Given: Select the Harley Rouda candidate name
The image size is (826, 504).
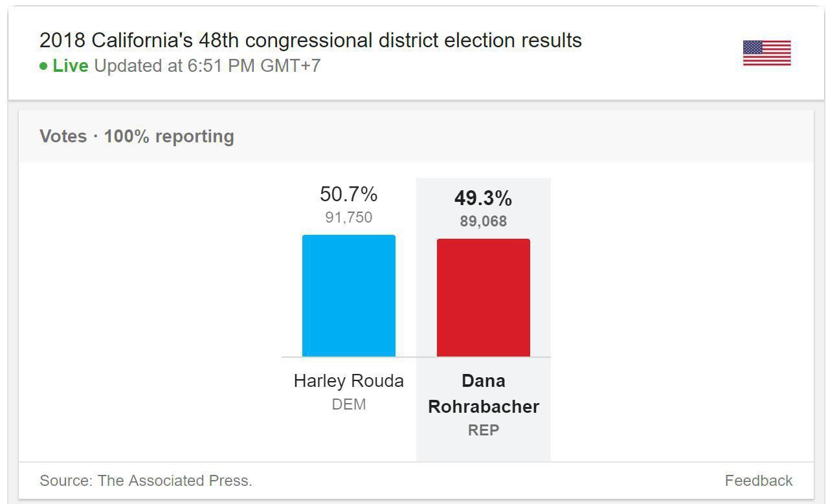Looking at the screenshot, I should tap(349, 380).
